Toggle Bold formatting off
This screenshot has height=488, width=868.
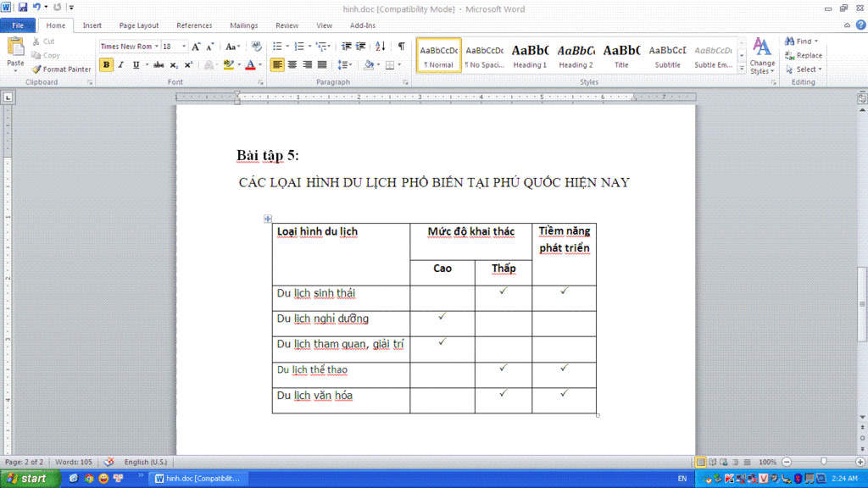pos(106,65)
